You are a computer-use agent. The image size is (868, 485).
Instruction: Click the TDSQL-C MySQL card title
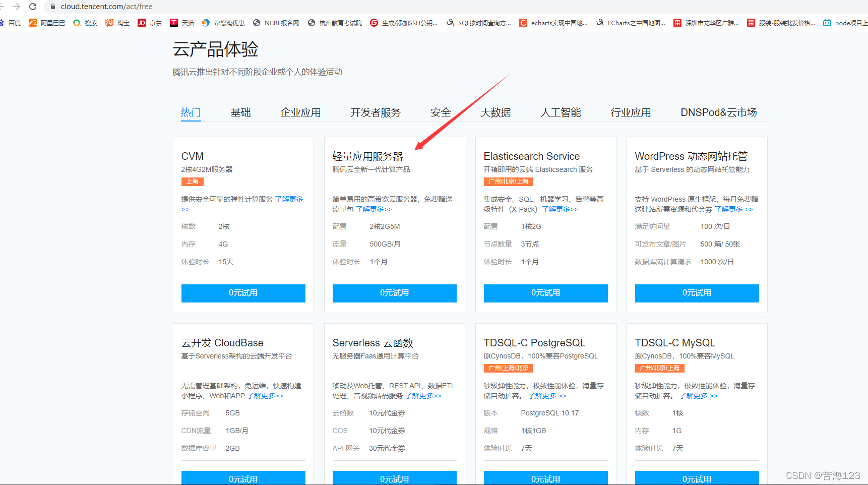tap(675, 343)
